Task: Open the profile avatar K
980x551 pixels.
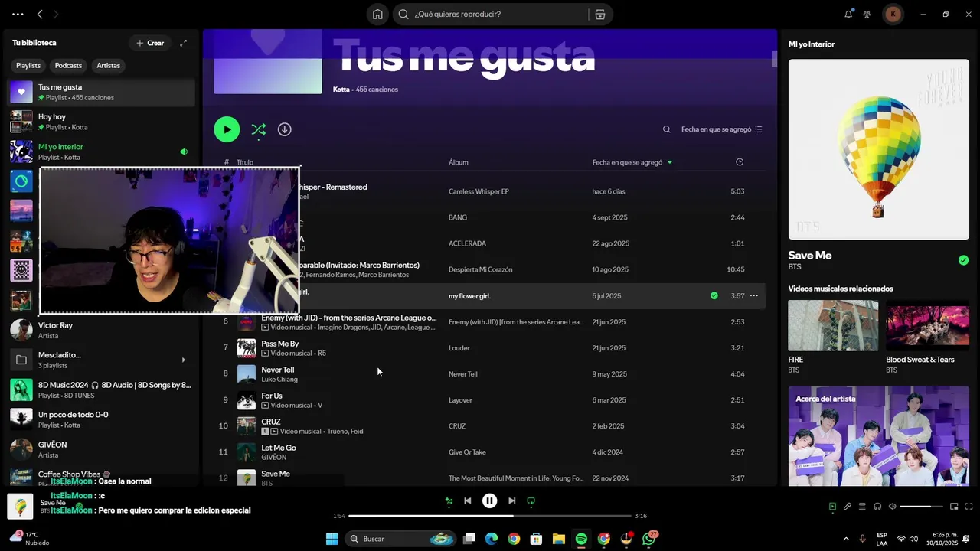Action: coord(893,14)
